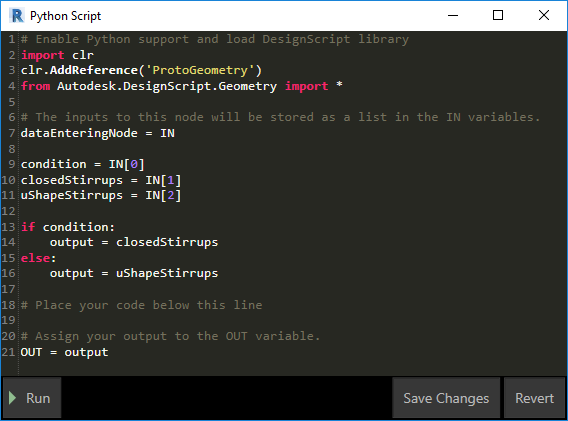Image resolution: width=568 pixels, height=421 pixels.
Task: Click the 'closedStirrups = IN[1]' line
Action: pyautogui.click(x=101, y=180)
